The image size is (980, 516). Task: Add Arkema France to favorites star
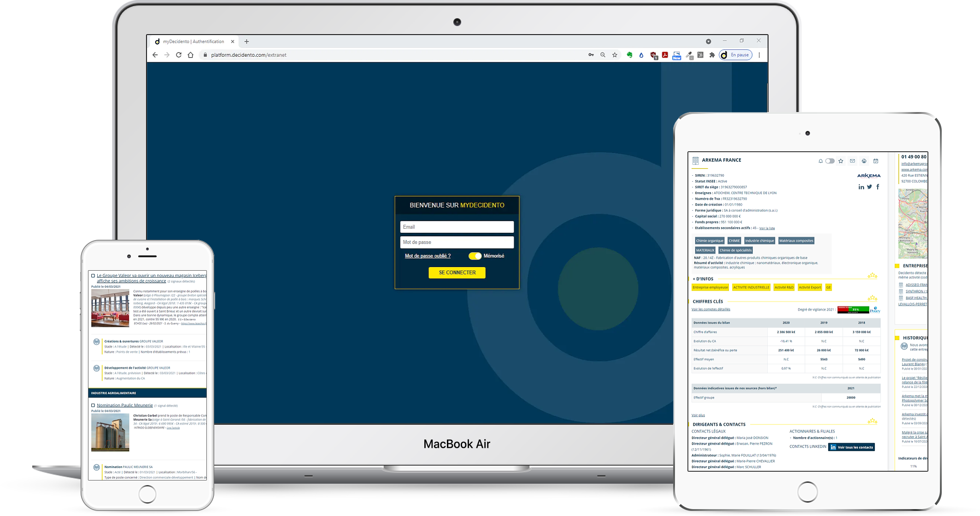[x=841, y=161]
